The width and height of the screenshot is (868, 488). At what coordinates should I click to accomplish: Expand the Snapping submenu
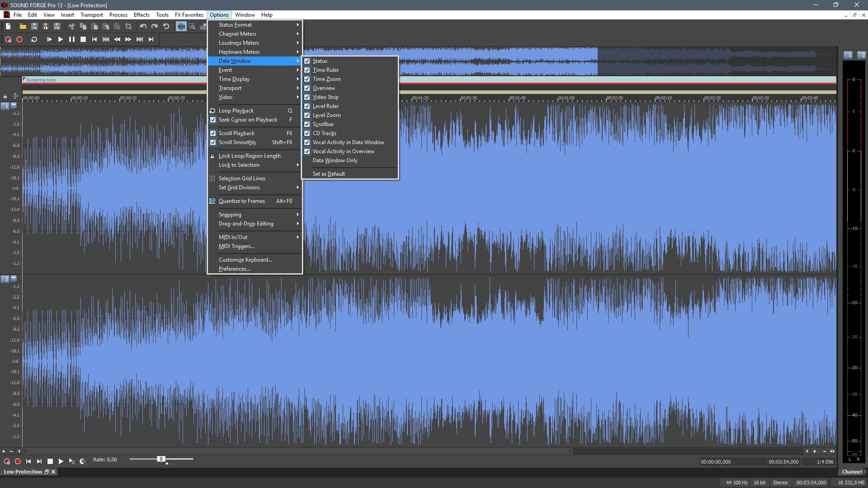(255, 215)
